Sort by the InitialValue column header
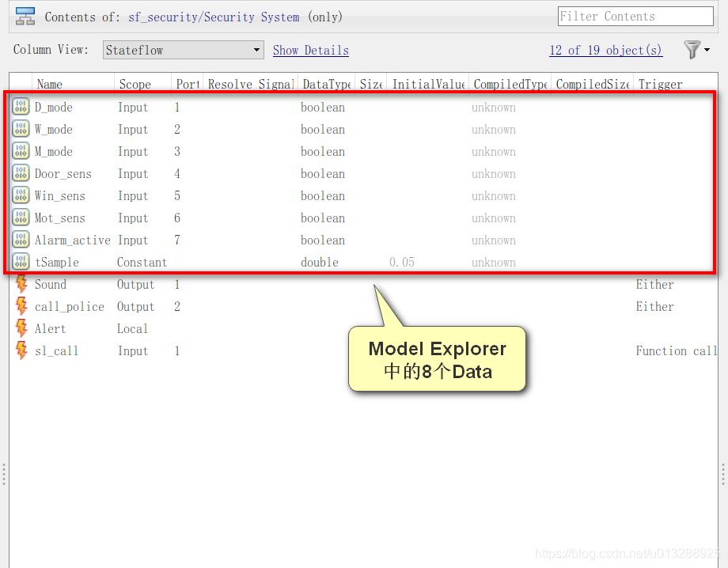The width and height of the screenshot is (728, 568). (428, 84)
